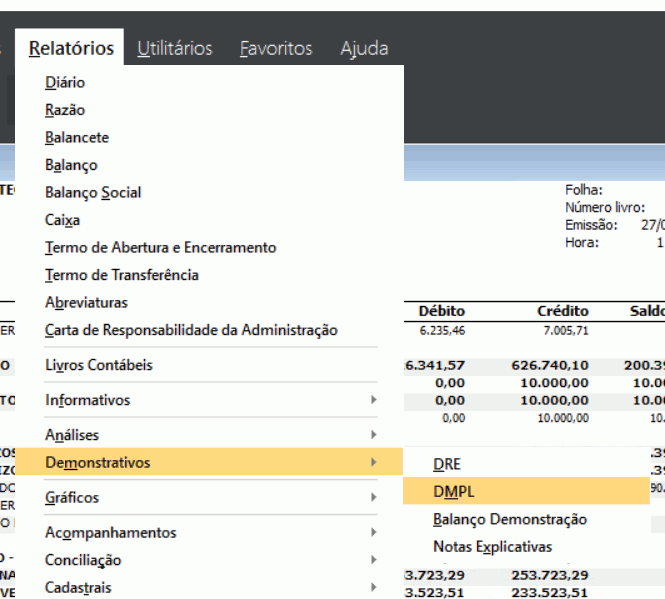665x599 pixels.
Task: Open DMPL report from submenu
Action: coord(526,491)
